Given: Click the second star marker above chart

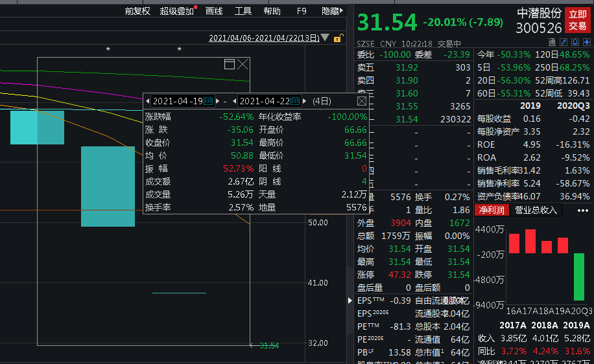Looking at the screenshot, I should 180,49.
